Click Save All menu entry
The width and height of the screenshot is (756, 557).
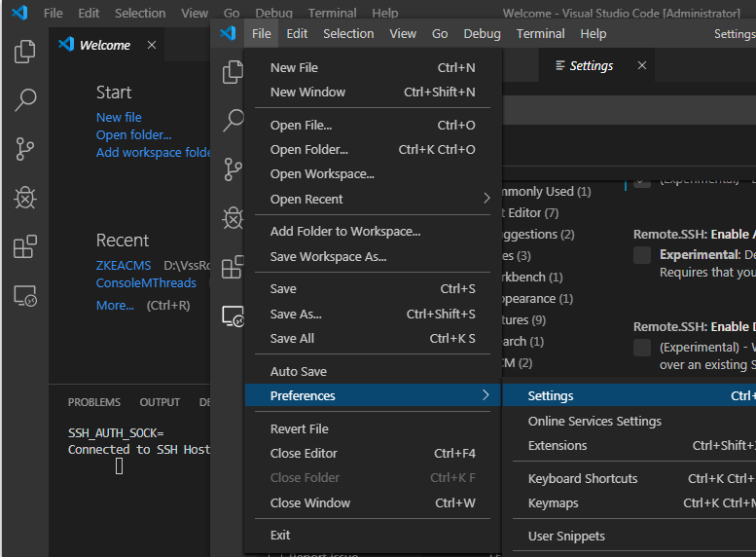tap(373, 338)
